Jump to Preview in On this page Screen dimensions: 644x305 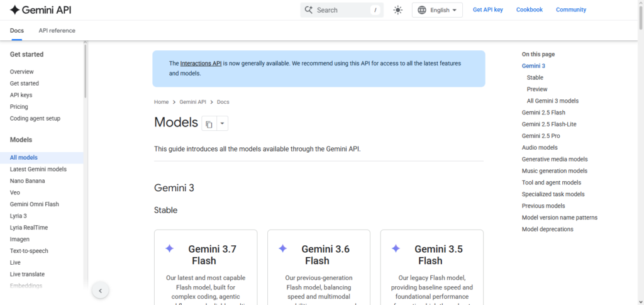(537, 89)
